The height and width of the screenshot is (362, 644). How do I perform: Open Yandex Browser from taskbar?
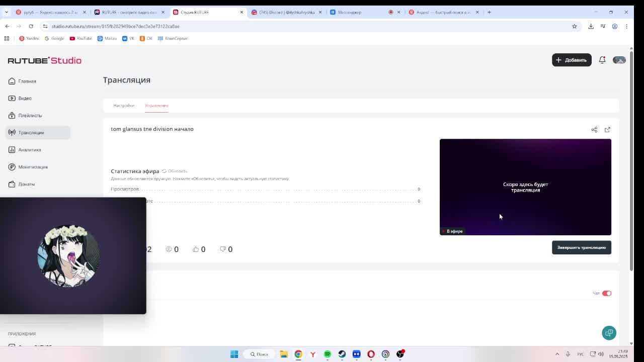click(x=313, y=354)
